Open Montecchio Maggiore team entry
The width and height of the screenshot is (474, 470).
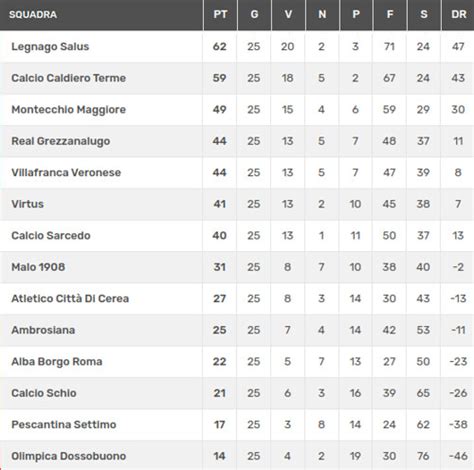click(69, 109)
